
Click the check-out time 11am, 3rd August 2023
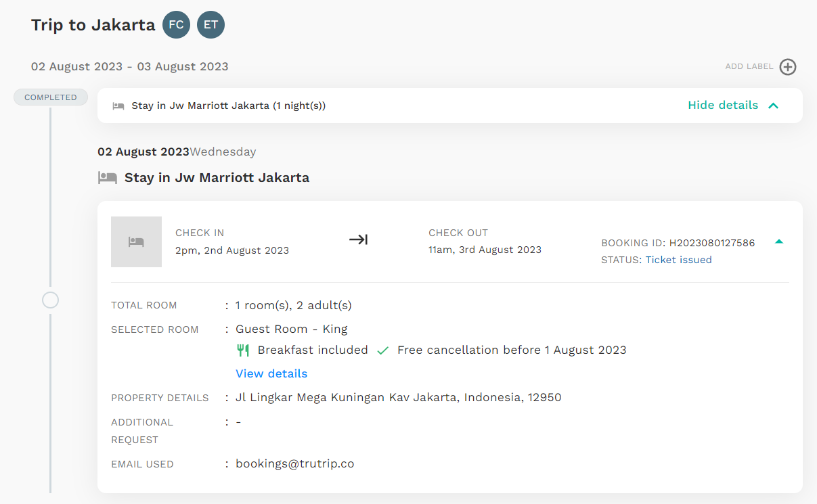pos(485,250)
